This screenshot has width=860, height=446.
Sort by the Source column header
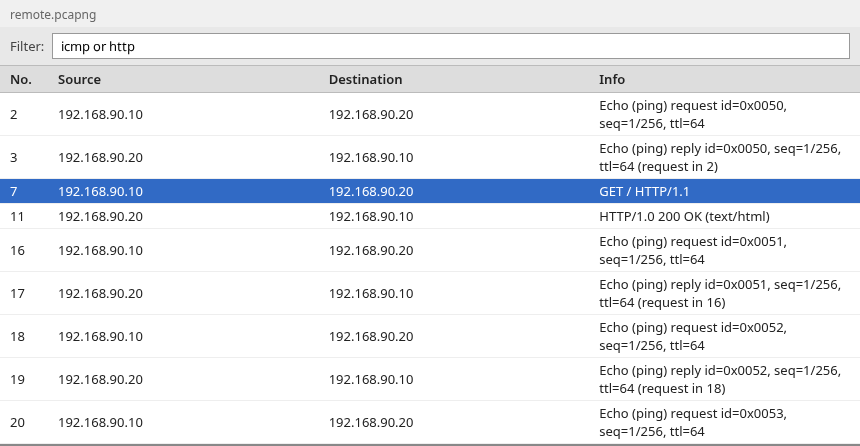tap(80, 80)
